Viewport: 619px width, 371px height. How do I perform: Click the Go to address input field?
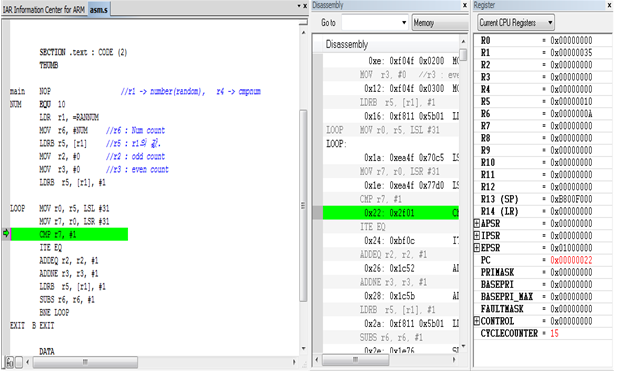(371, 22)
